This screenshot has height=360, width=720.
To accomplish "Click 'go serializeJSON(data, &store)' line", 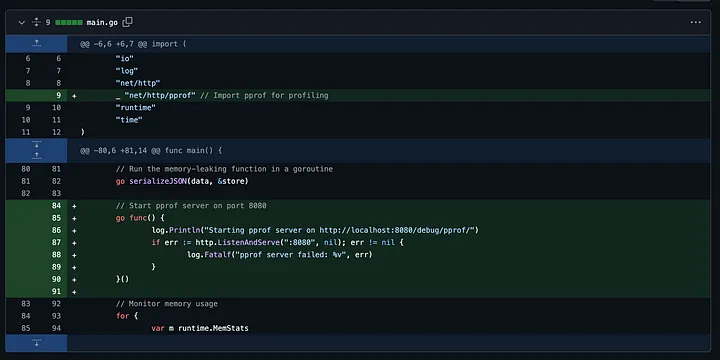I will pyautogui.click(x=182, y=181).
